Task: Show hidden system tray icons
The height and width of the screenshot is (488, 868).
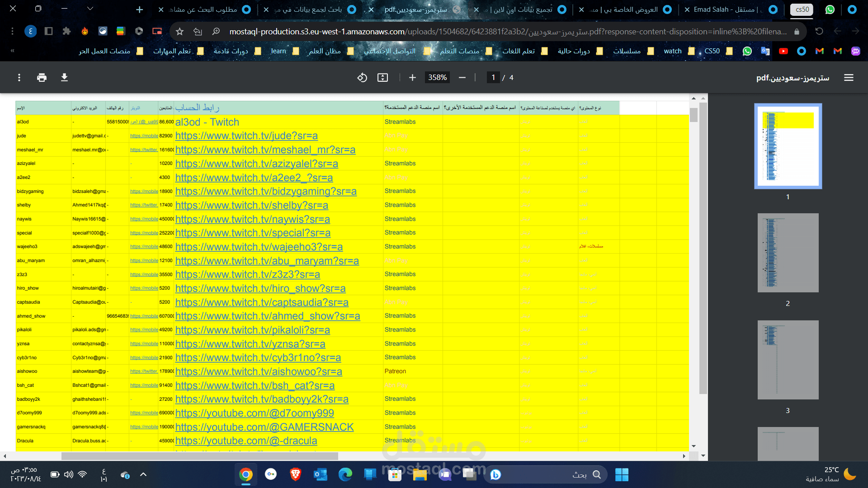Action: pyautogui.click(x=143, y=474)
